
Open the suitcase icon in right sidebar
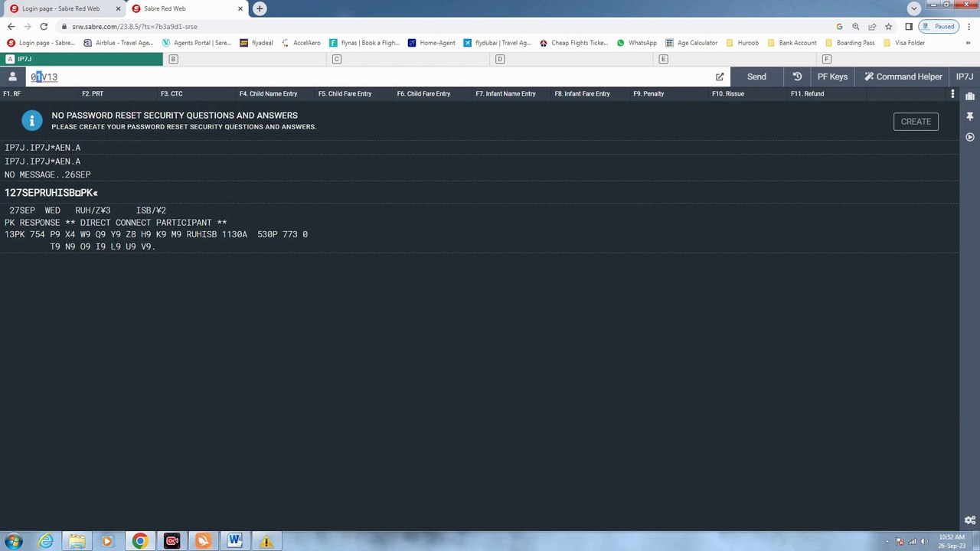click(970, 96)
